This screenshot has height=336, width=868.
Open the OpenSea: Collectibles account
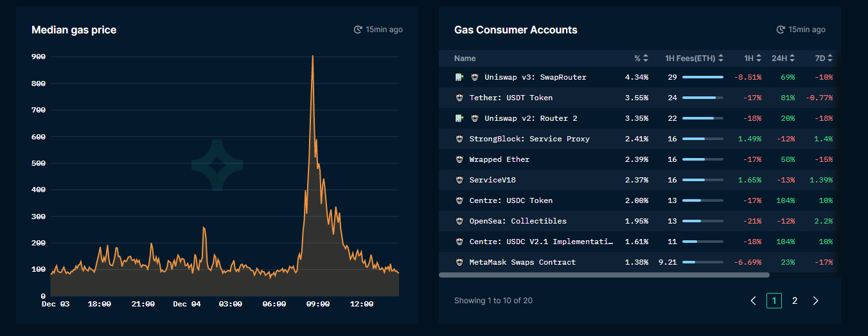[518, 221]
